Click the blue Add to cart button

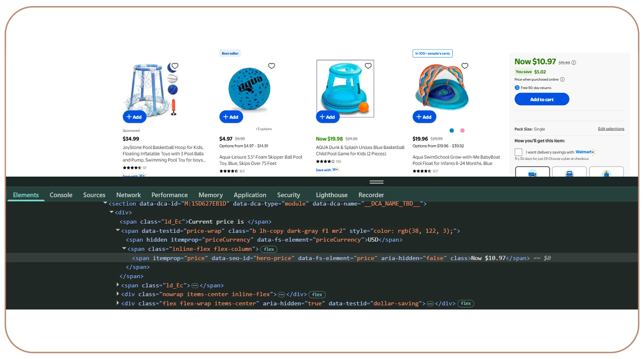(x=542, y=99)
